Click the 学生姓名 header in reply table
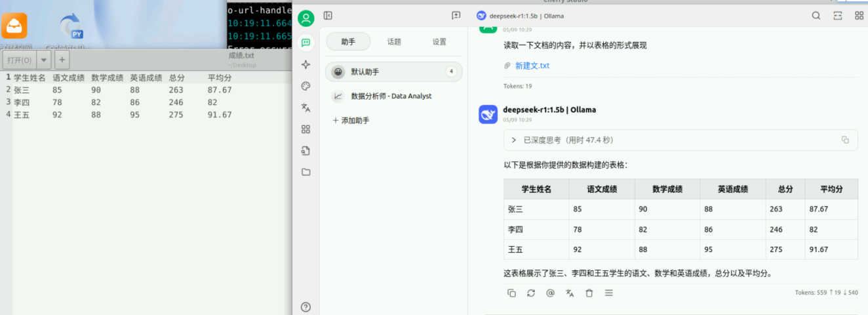 coord(536,189)
